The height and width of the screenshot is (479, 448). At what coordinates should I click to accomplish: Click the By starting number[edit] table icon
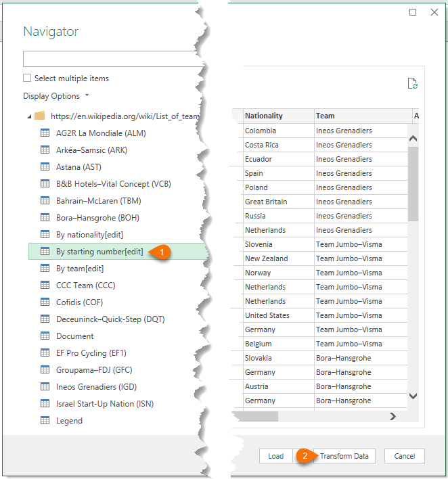point(45,252)
